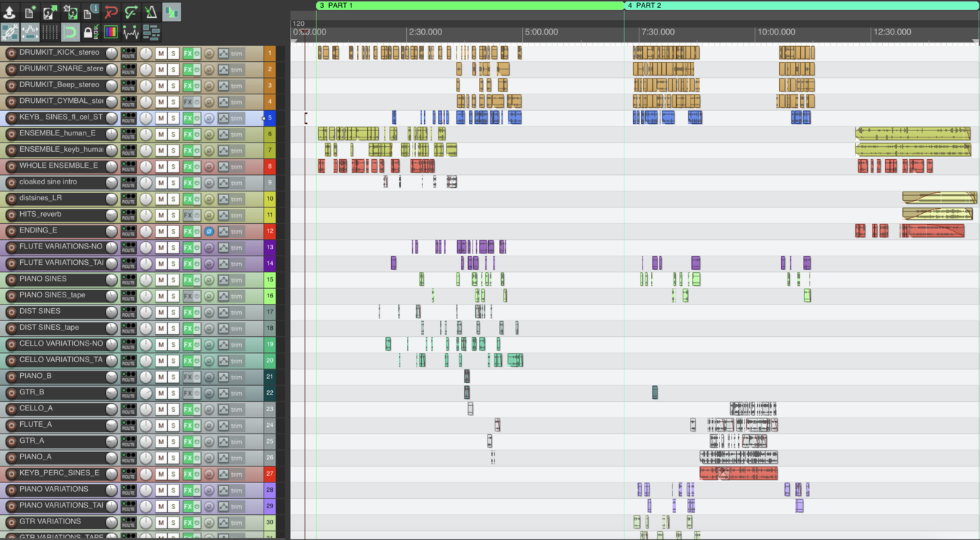Click the track 27 KEYB_PERC_SINES_E color number
Image resolution: width=980 pixels, height=540 pixels.
click(270, 474)
